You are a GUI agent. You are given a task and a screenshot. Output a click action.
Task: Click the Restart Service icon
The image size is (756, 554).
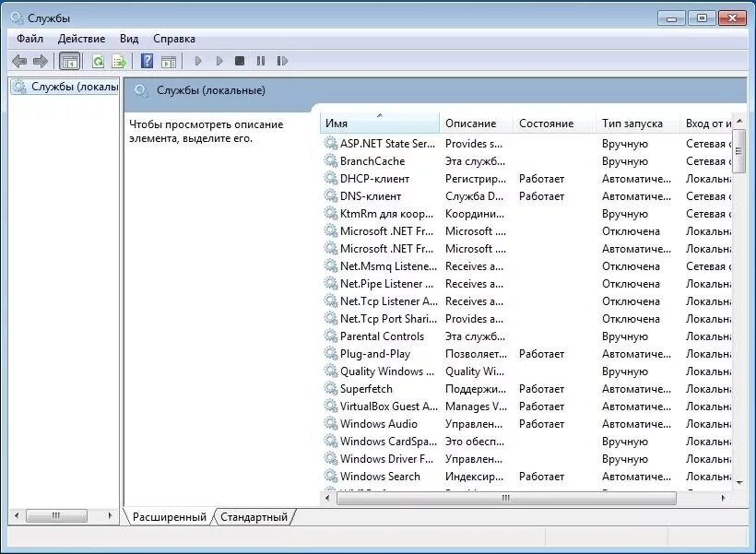(282, 61)
